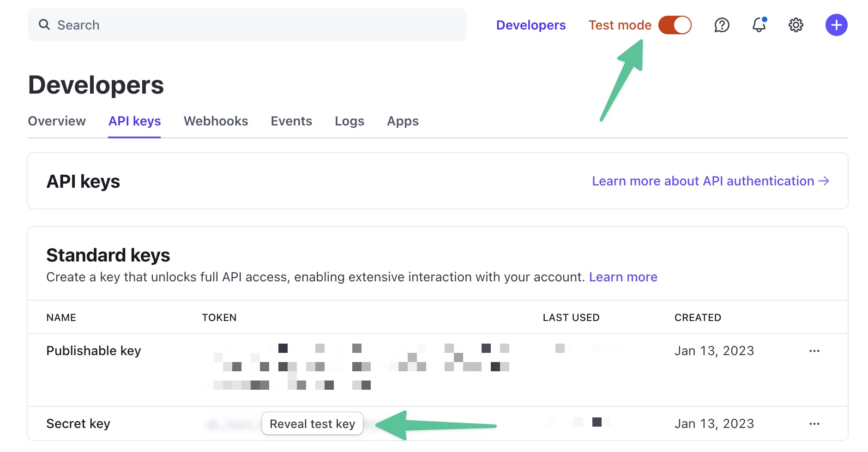This screenshot has height=452, width=868.
Task: Toggle the Test mode switch
Action: pos(675,25)
